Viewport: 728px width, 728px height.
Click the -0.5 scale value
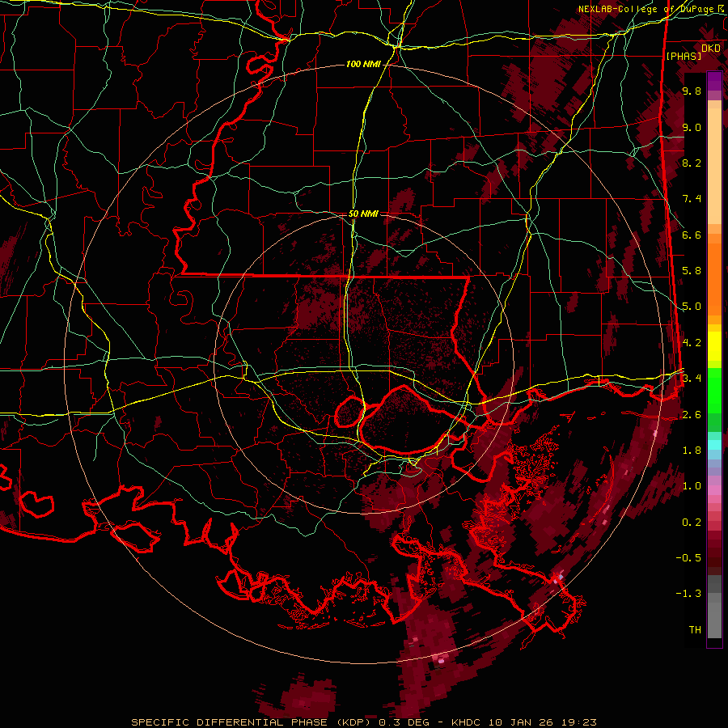click(x=688, y=558)
